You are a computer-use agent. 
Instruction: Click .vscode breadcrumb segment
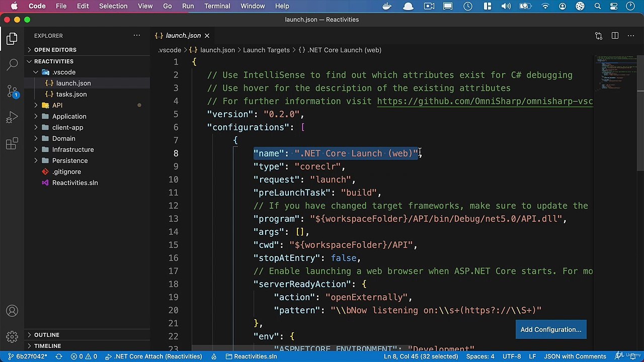tap(170, 50)
